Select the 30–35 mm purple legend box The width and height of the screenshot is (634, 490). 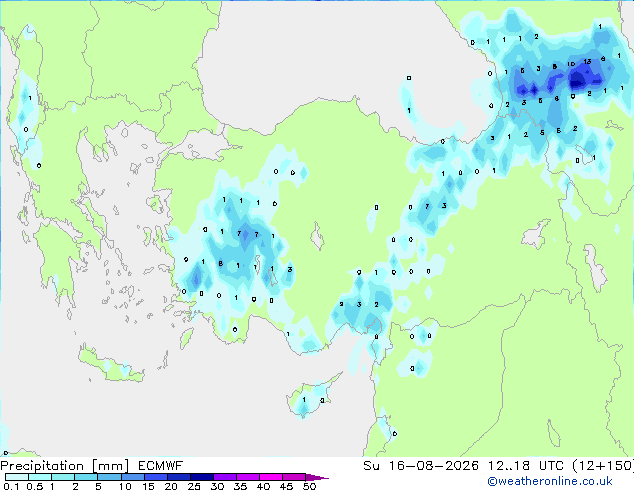tap(225, 477)
